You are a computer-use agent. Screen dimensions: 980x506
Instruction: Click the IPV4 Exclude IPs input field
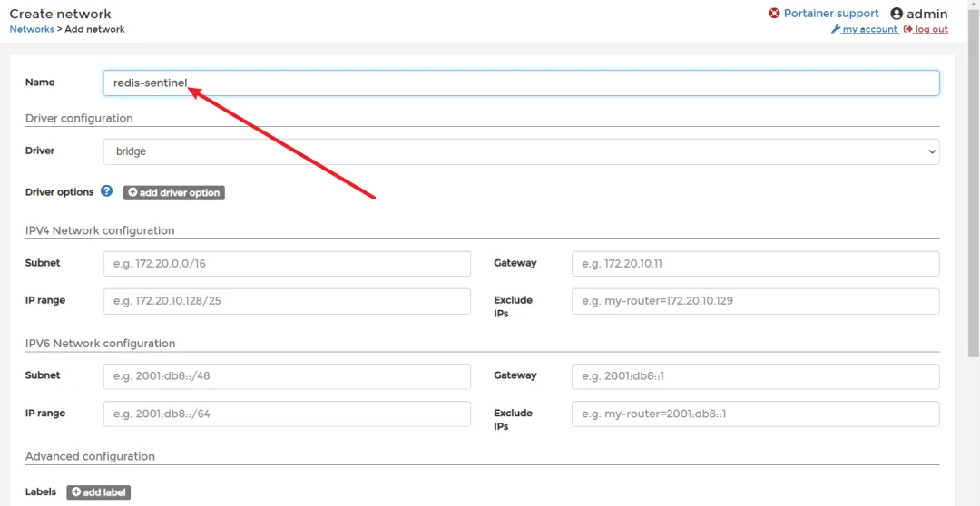pyautogui.click(x=756, y=301)
